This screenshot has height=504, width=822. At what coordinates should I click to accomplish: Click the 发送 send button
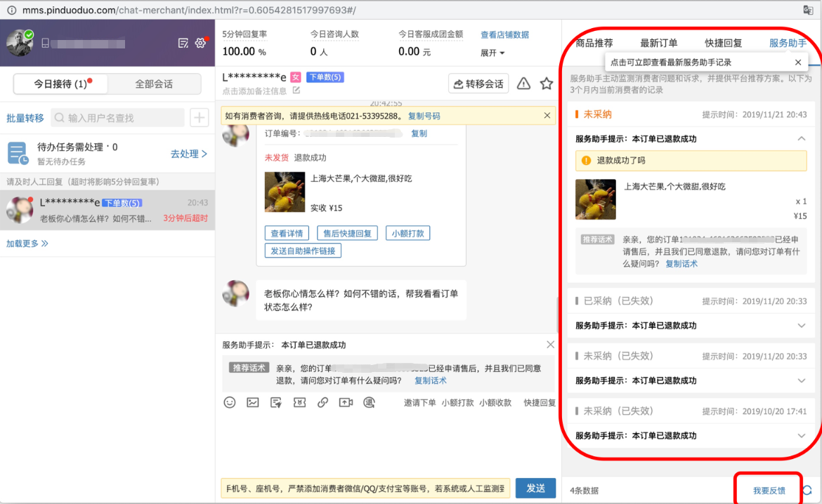[536, 489]
